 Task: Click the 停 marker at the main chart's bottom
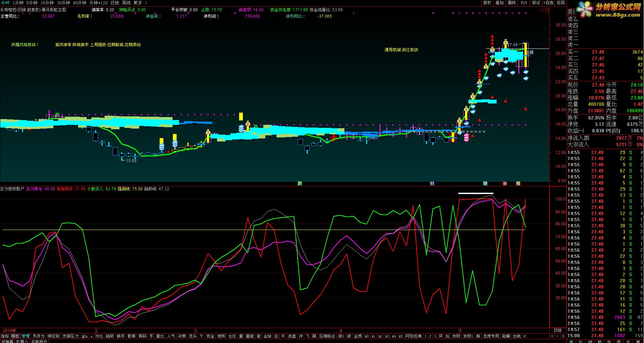[x=485, y=184]
